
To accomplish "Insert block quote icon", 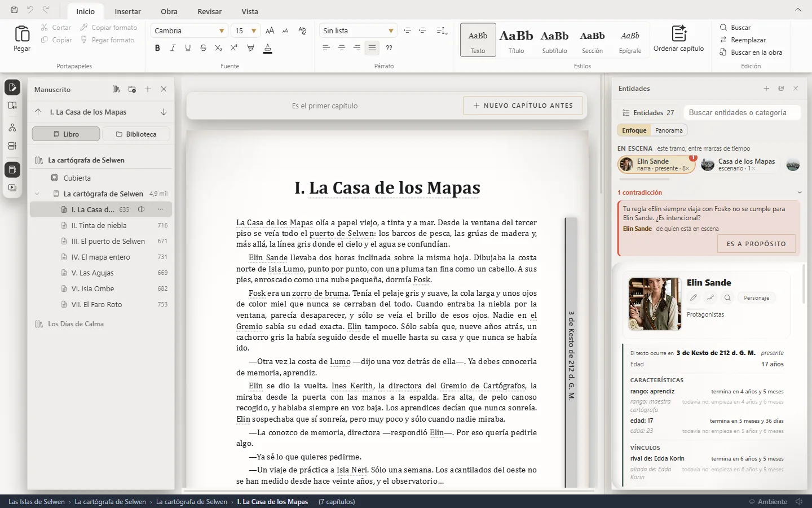I will pyautogui.click(x=389, y=48).
